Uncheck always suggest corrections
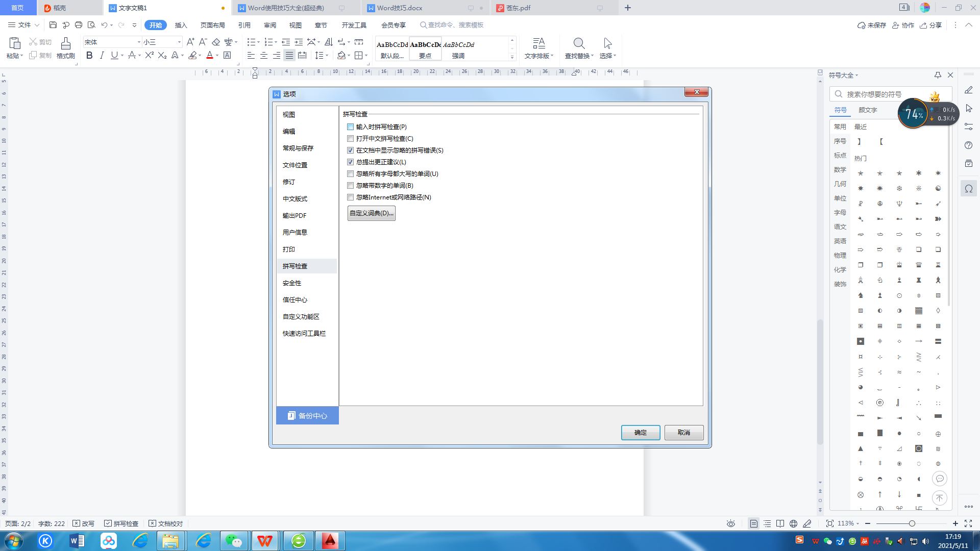Screen dimensions: 980x551 (x=350, y=162)
